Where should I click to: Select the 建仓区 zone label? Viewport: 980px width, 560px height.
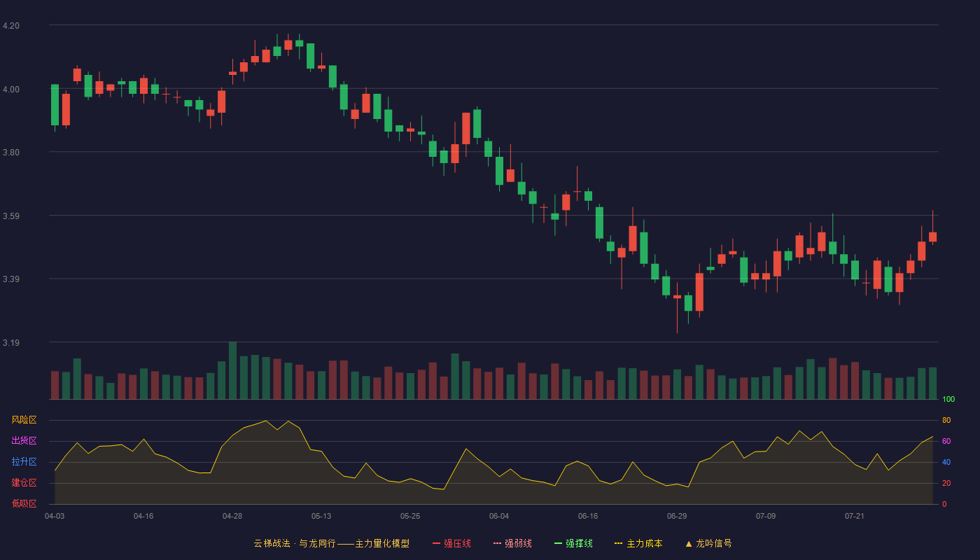pos(24,483)
